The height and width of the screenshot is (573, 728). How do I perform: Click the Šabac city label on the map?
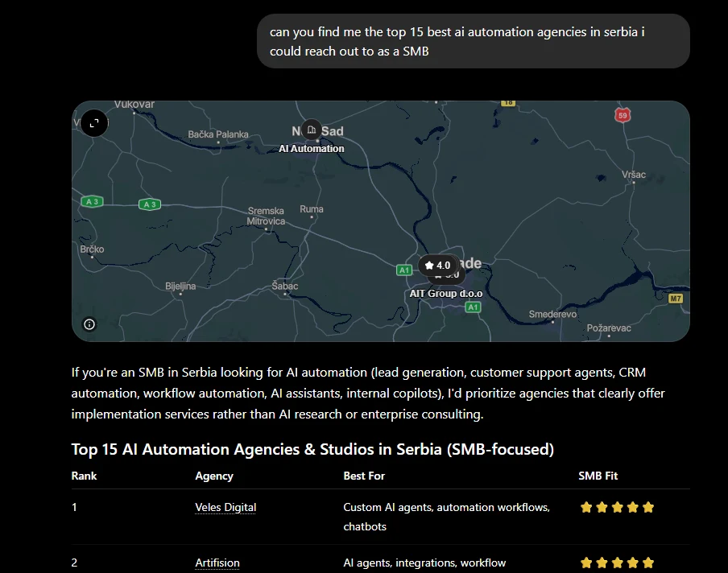[x=284, y=286]
